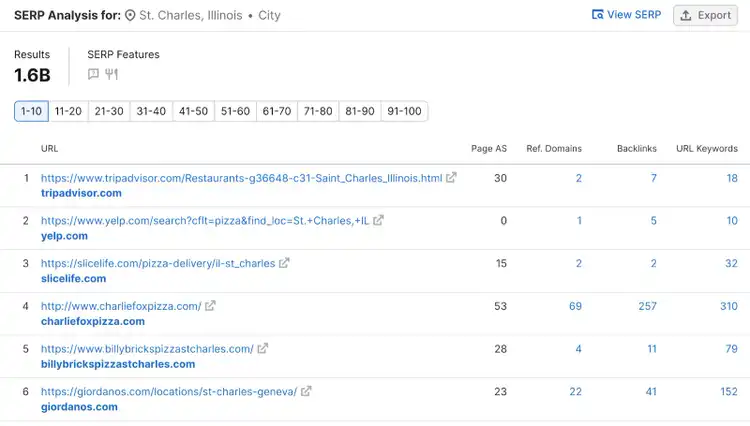Screen dimensions: 750x426
Task: Switch to the 11-20 results tab
Action: pyautogui.click(x=68, y=111)
